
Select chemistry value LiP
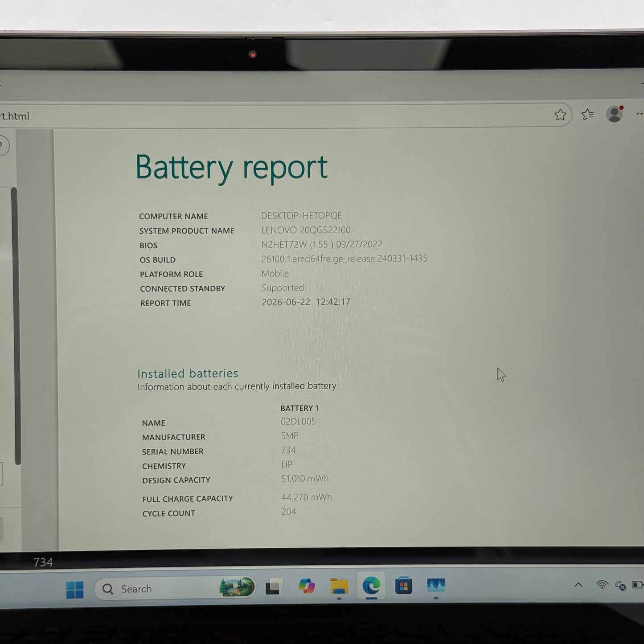[x=287, y=464]
